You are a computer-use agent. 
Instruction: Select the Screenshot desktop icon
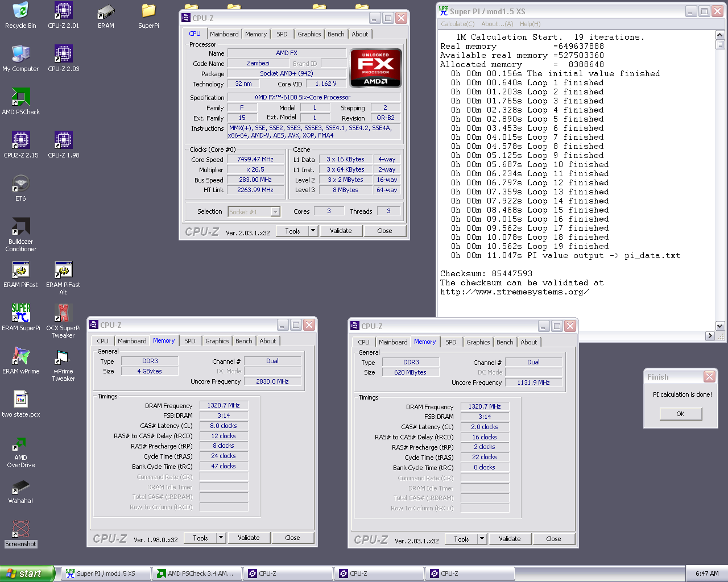point(20,534)
